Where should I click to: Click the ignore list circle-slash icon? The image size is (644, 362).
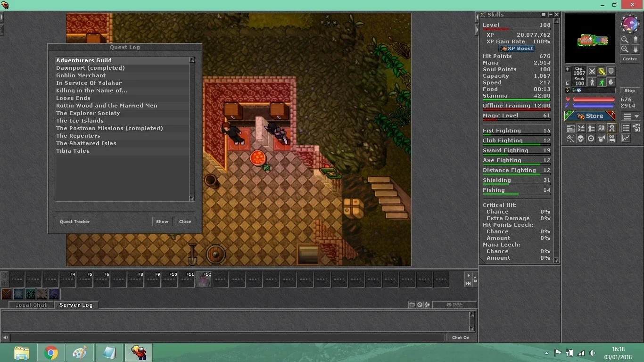click(420, 304)
